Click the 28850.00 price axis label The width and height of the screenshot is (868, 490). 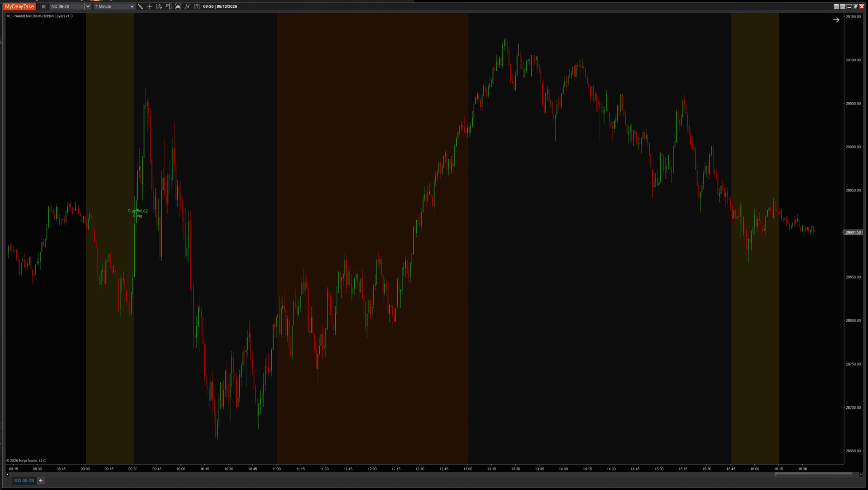pos(853,277)
